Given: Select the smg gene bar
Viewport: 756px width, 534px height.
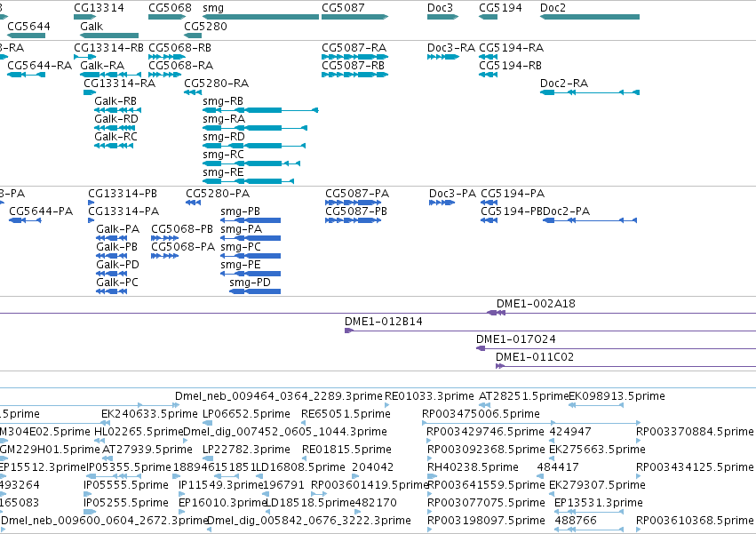Looking at the screenshot, I should (x=261, y=17).
